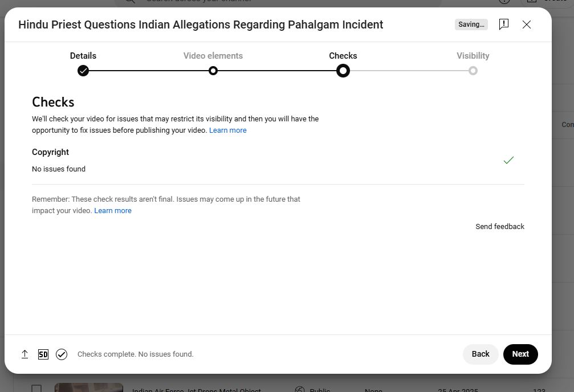Click the checks complete circle-check icon
Viewport: 574px width, 392px height.
62,354
